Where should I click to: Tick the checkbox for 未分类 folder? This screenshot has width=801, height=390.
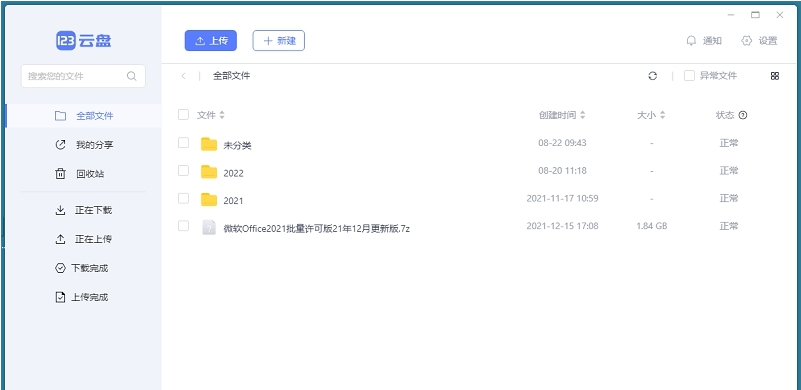click(183, 143)
